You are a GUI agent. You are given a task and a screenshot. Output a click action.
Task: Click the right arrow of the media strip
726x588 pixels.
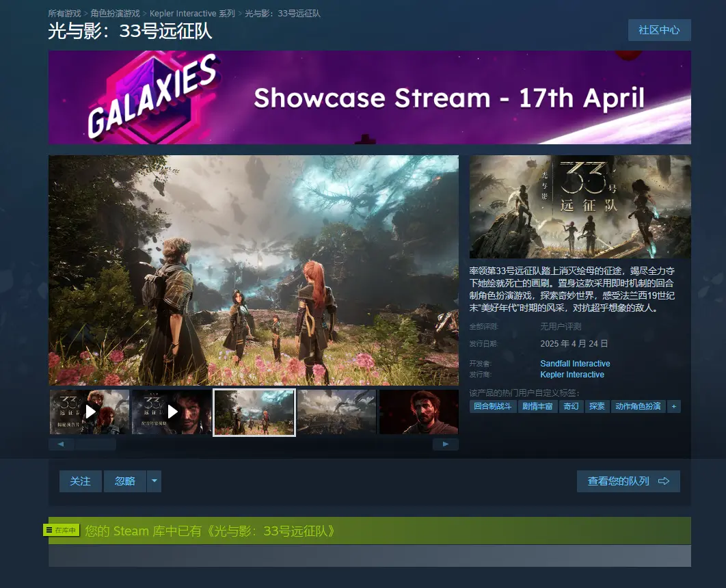446,444
